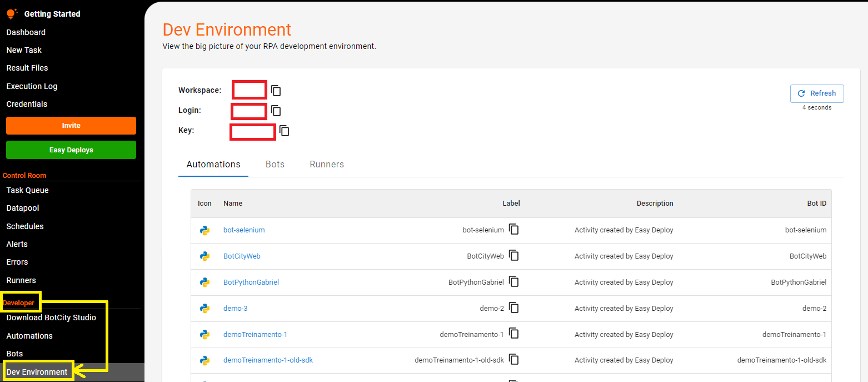Copy the bot-selenium label
The image size is (868, 382).
click(x=514, y=230)
